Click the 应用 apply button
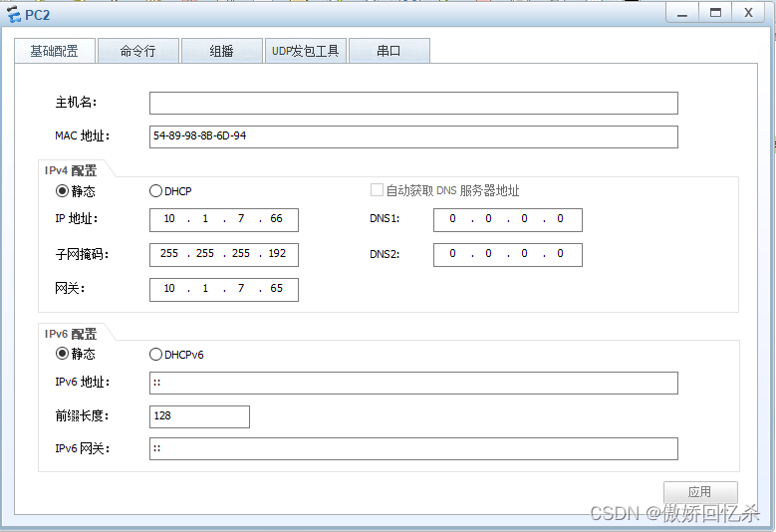 tap(700, 492)
